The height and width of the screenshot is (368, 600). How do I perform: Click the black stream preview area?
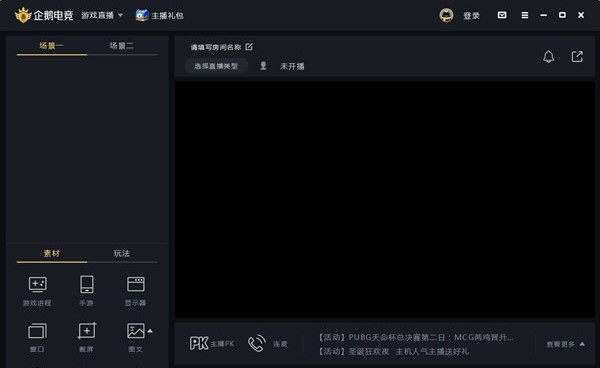(x=385, y=200)
